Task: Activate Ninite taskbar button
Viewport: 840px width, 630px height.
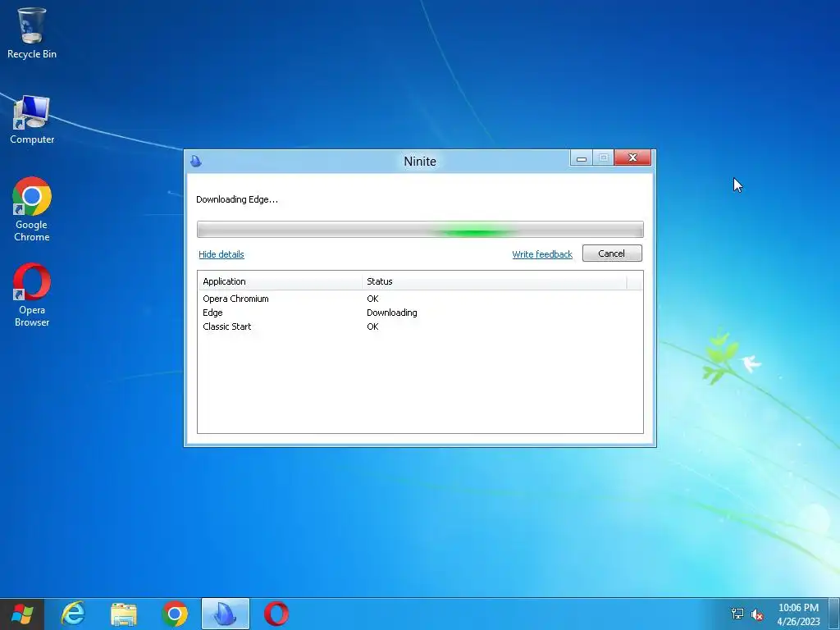Action: tap(225, 614)
